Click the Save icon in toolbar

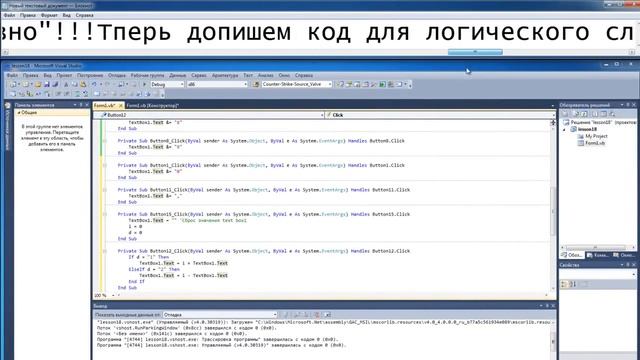click(x=47, y=84)
